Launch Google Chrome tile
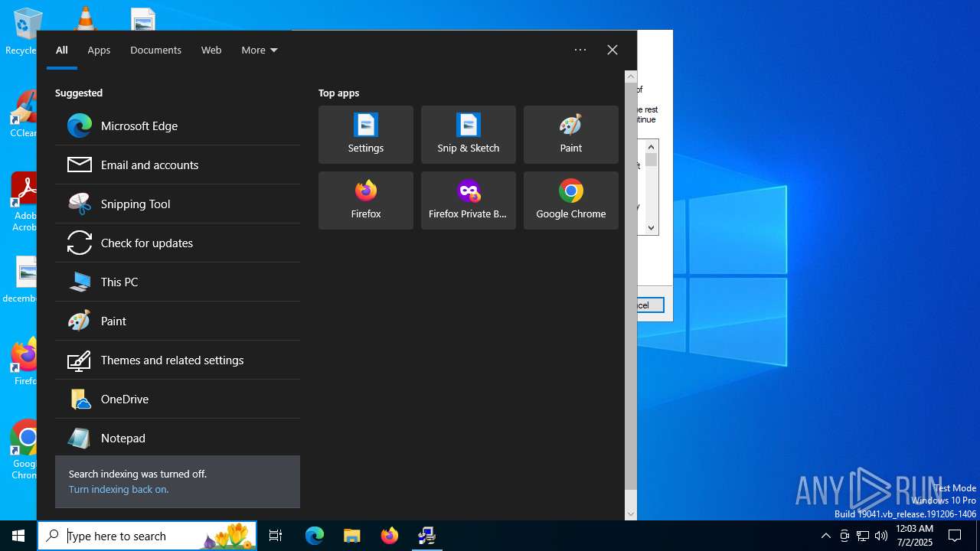Image resolution: width=980 pixels, height=551 pixels. (x=571, y=201)
